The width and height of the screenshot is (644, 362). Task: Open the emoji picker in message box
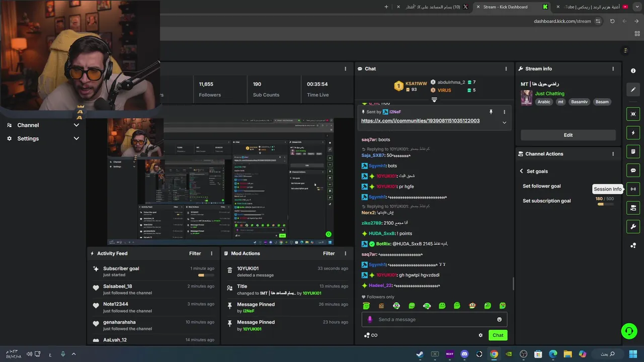point(499,319)
